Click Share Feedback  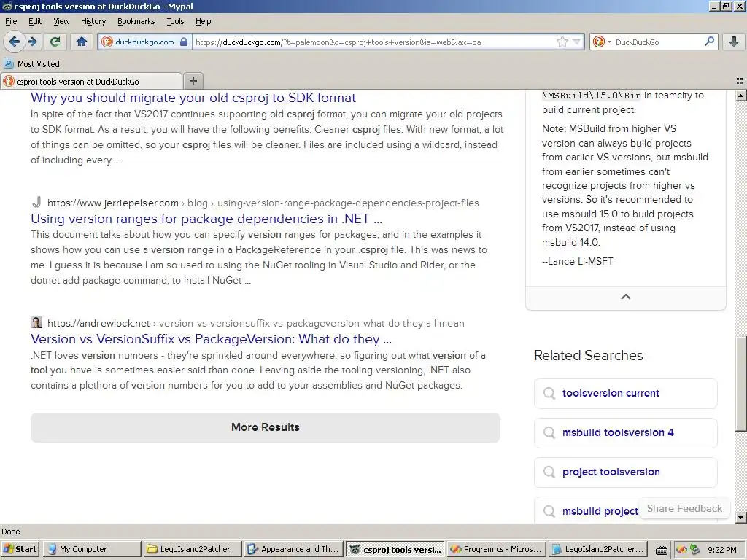(x=684, y=508)
